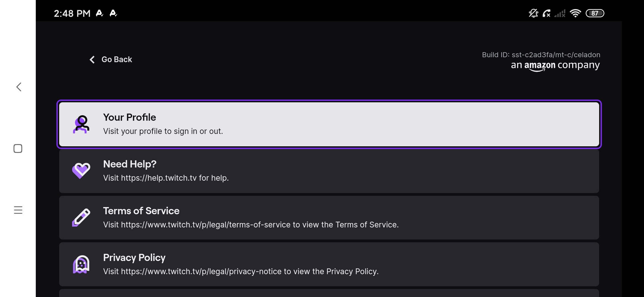Click the muted notifications bell icon
Image resolution: width=644 pixels, height=297 pixels.
(x=533, y=13)
